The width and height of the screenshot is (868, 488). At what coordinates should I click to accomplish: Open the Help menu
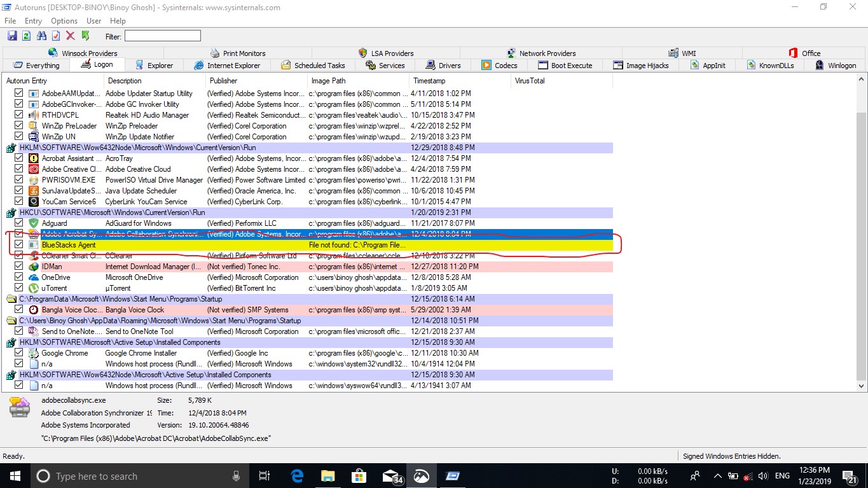(118, 21)
